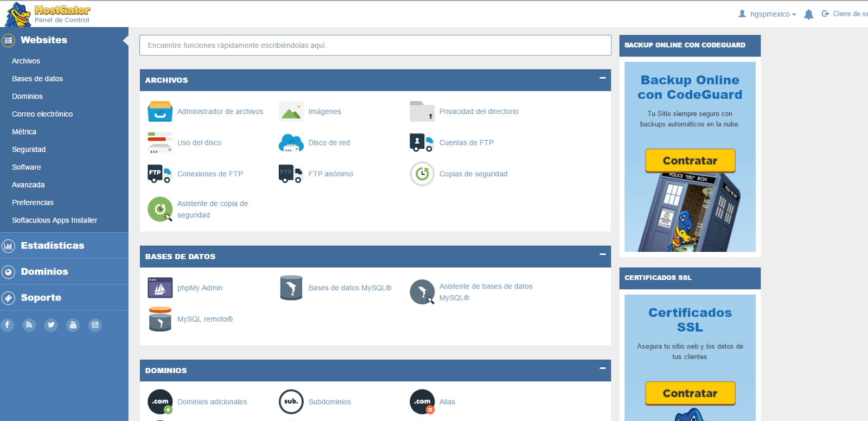Click the Twitter social icon
The width and height of the screenshot is (868, 421).
(51, 325)
